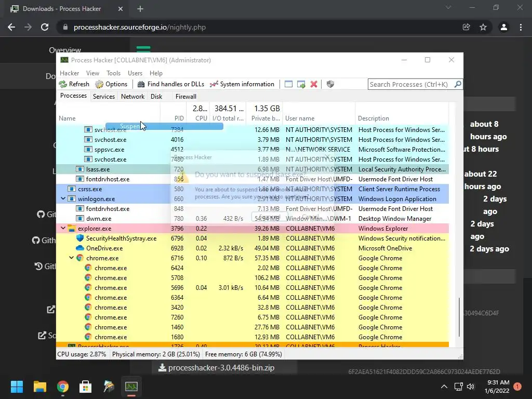Show hidden system tray icons
532x399 pixels.
pos(444,387)
